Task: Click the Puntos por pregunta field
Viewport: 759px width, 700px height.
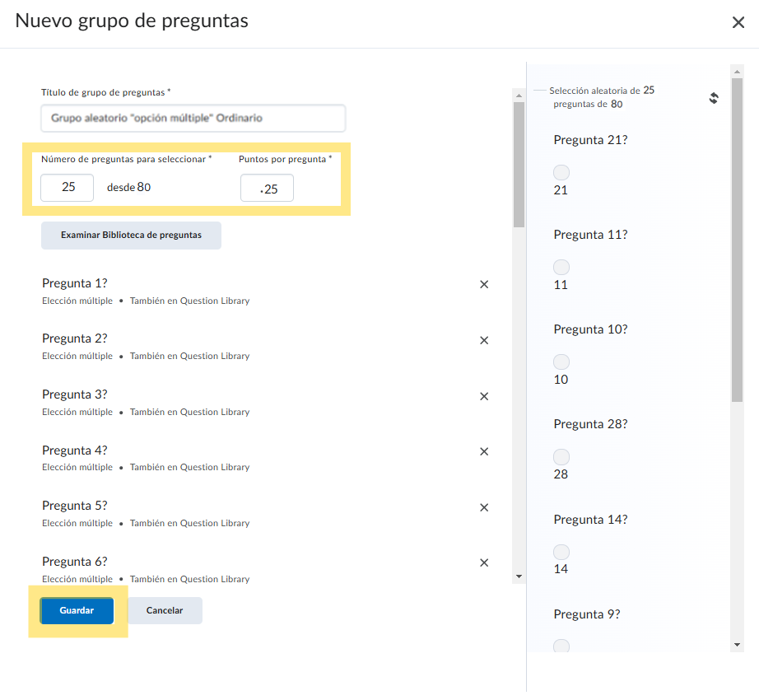Action: pos(267,188)
